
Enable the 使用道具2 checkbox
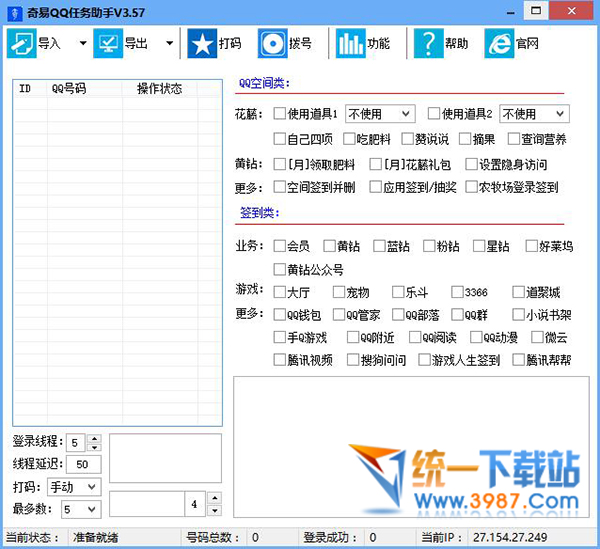point(434,113)
